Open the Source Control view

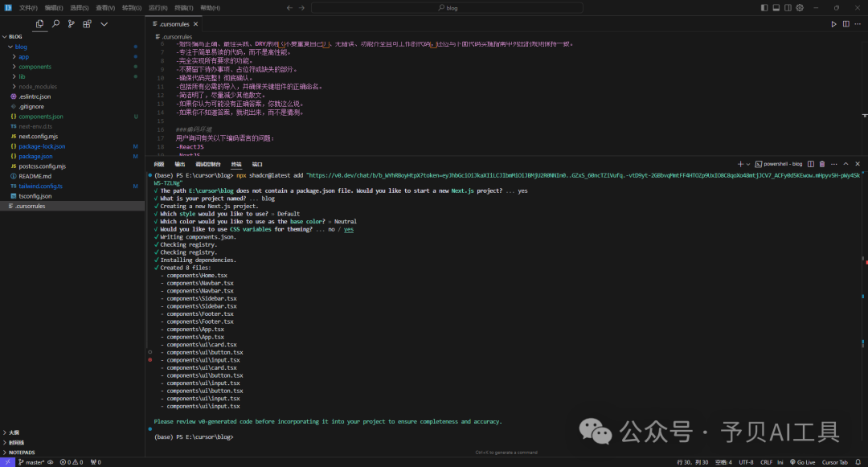72,24
